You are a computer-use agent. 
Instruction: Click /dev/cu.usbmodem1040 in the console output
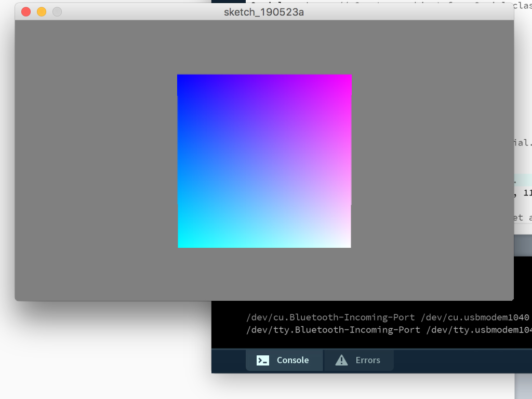[475, 317]
